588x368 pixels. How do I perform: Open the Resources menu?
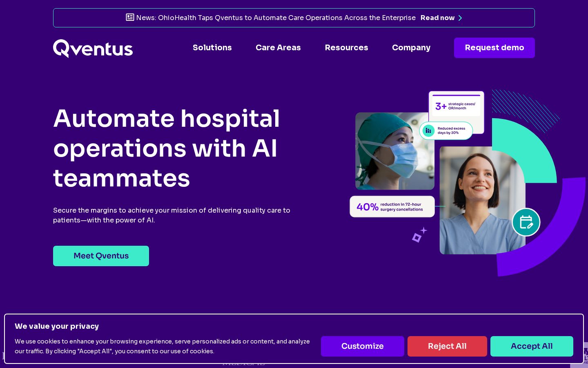point(346,47)
